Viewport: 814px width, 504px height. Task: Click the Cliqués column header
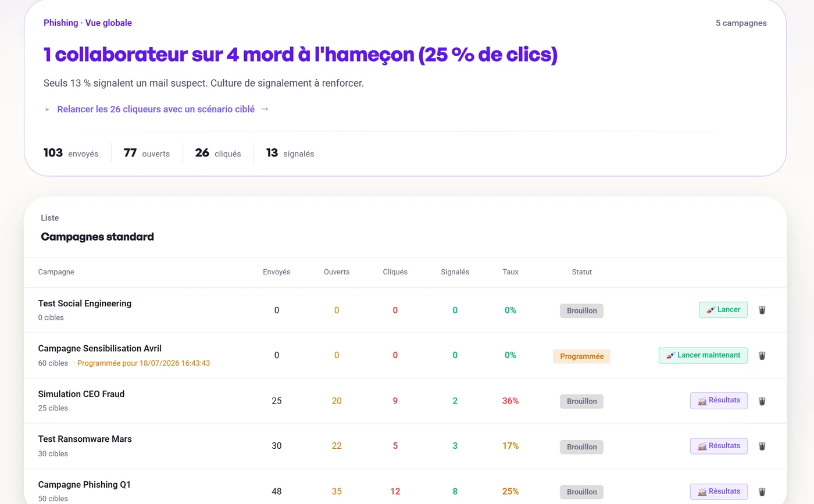(395, 271)
